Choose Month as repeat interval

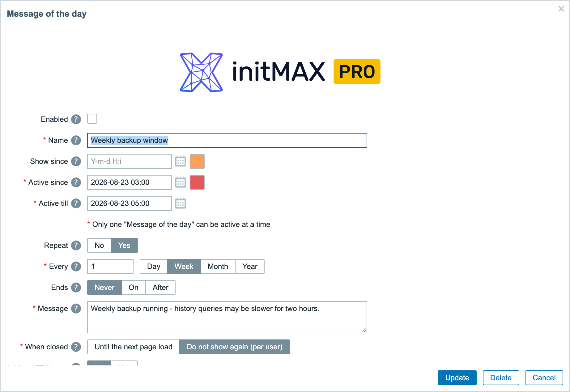pos(218,266)
